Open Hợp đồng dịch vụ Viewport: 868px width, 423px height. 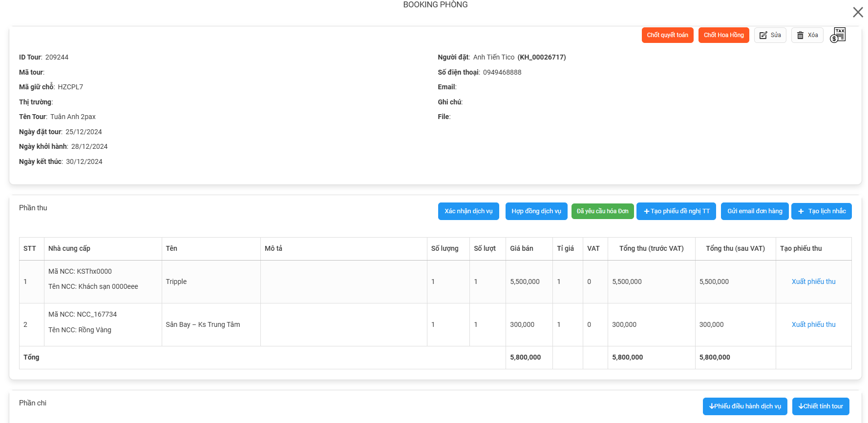(536, 211)
